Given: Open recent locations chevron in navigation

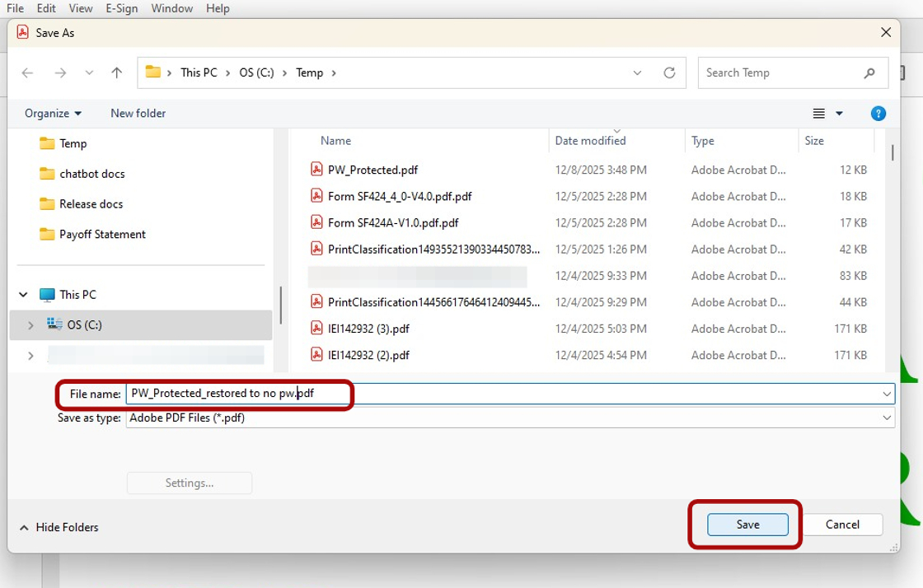Looking at the screenshot, I should pyautogui.click(x=89, y=73).
